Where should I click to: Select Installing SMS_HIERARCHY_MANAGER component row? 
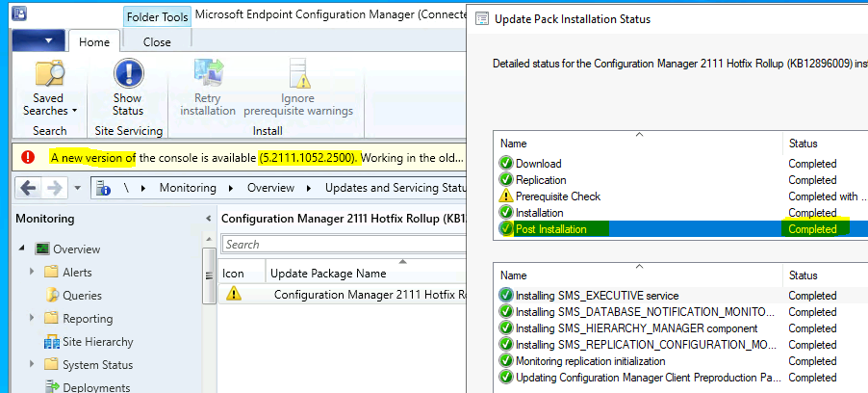pos(680,328)
